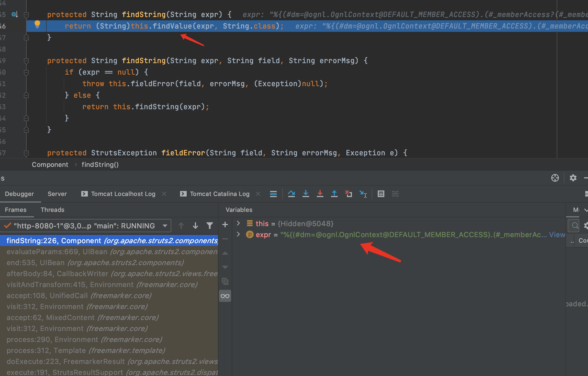
Task: Open the Tomcat Localhost Log tab
Action: (118, 194)
